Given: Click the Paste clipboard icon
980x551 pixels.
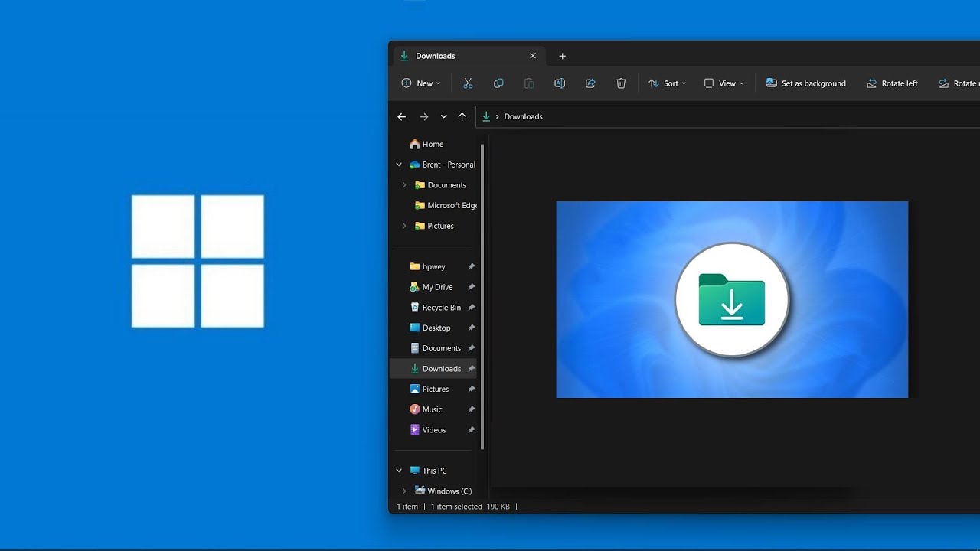Looking at the screenshot, I should coord(529,83).
